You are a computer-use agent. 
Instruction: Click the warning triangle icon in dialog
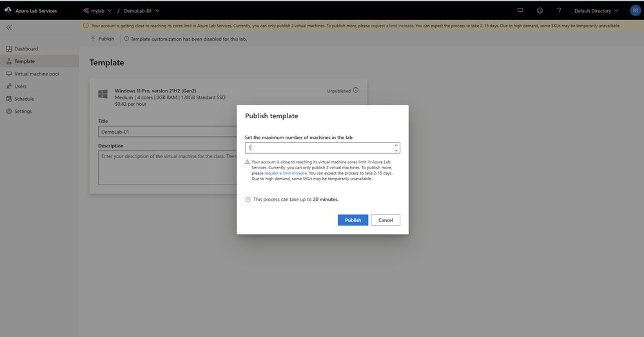(248, 161)
